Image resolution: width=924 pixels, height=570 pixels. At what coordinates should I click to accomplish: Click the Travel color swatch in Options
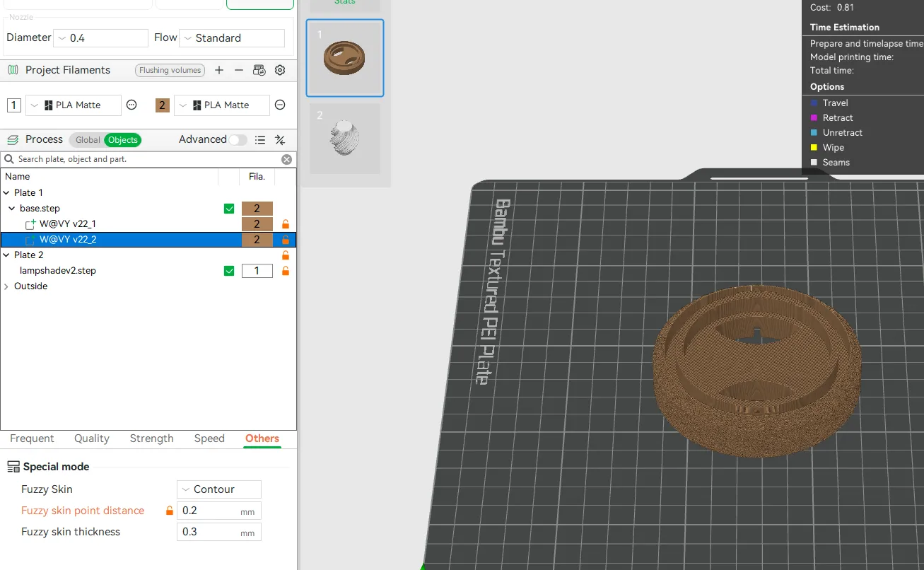point(814,103)
